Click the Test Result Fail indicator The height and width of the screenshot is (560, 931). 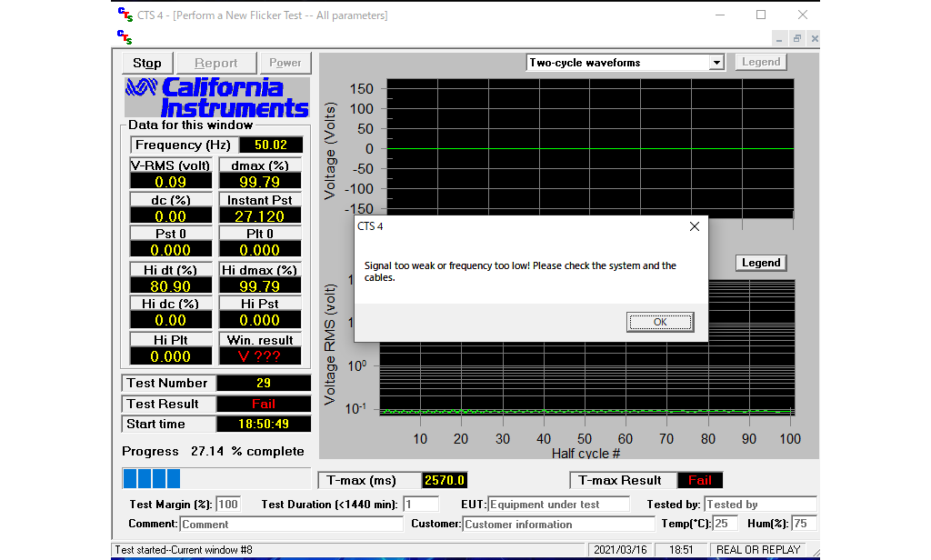[264, 404]
